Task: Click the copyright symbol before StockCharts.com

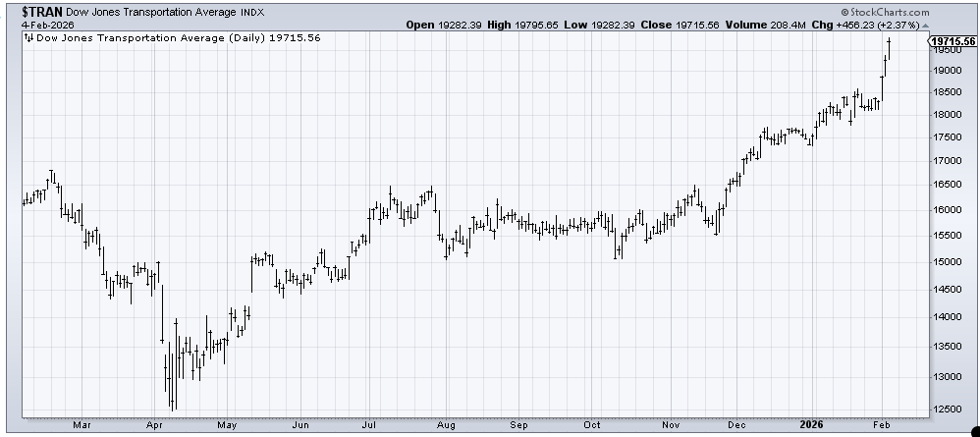Action: (879, 14)
